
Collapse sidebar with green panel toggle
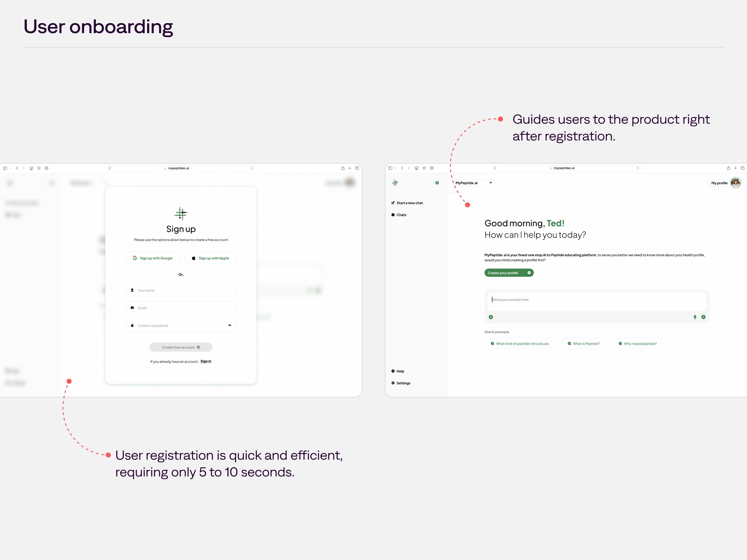point(437,183)
